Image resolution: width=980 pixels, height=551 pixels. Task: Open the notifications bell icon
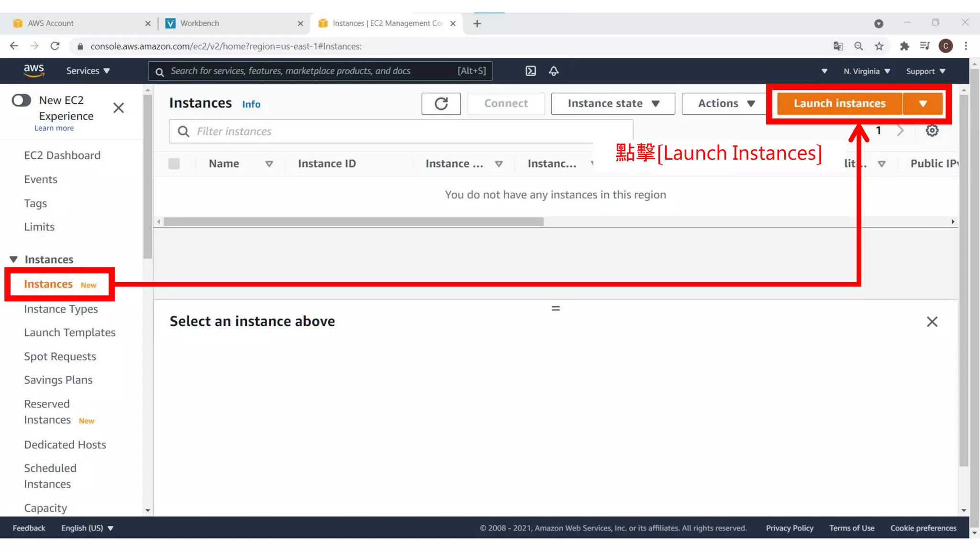coord(554,71)
